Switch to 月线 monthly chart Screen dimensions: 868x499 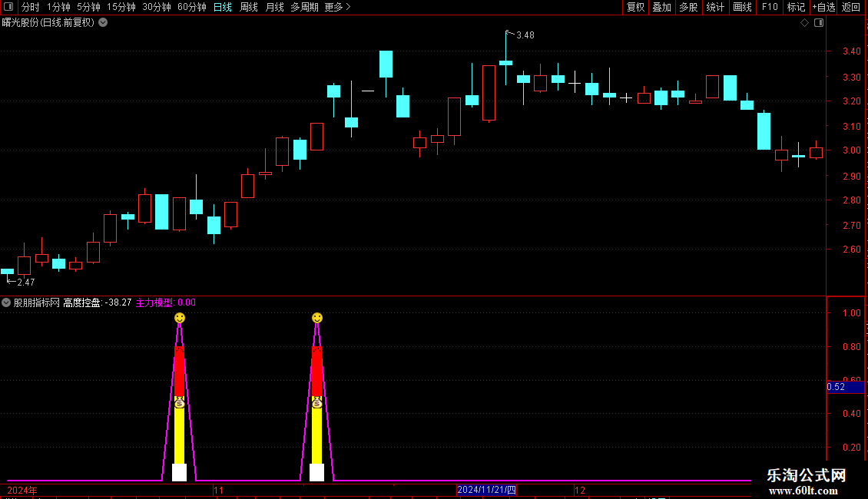click(274, 7)
